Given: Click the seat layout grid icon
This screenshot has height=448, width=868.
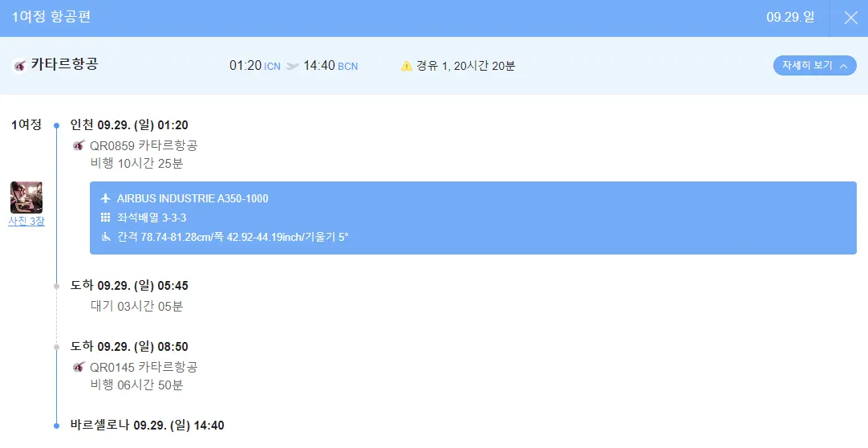Looking at the screenshot, I should coord(106,217).
